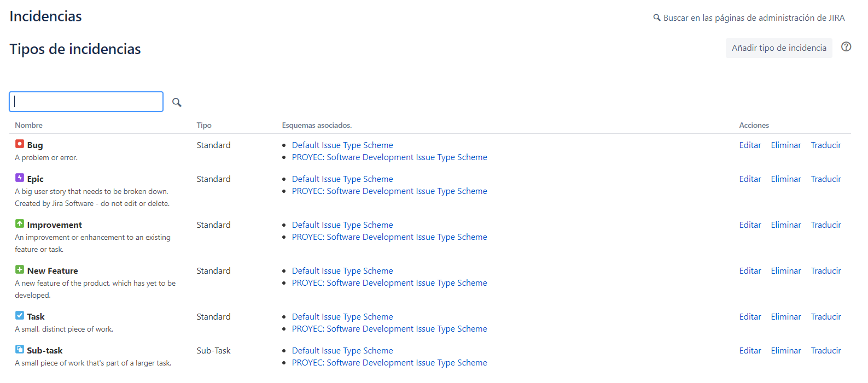Click the 'Task' issue type name
This screenshot has height=383, width=868.
36,317
